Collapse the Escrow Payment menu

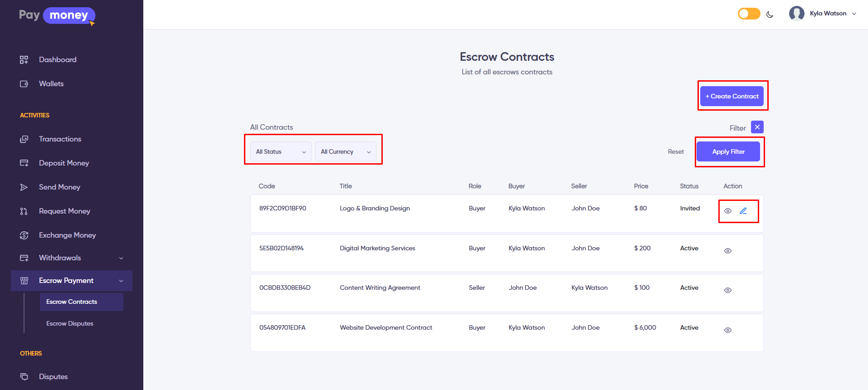121,281
